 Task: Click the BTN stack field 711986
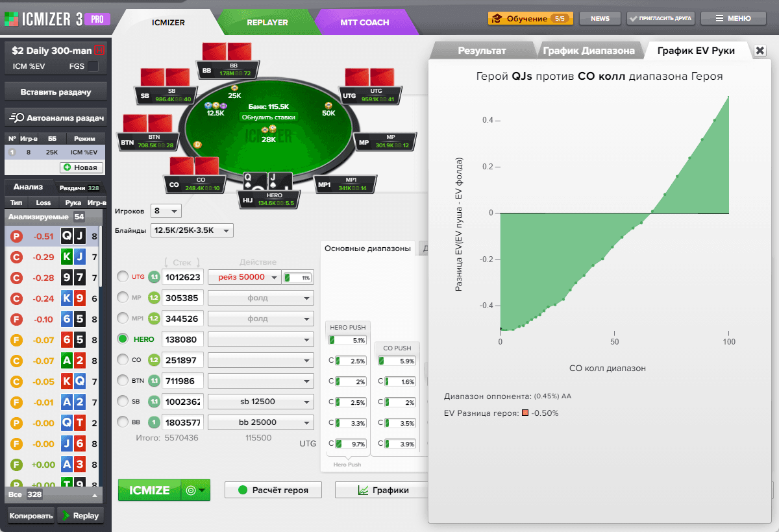click(182, 380)
